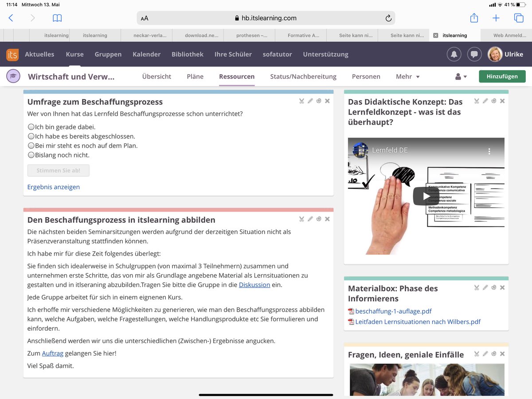The width and height of the screenshot is (532, 399).
Task: Switch to Status/Nachbereitung tab
Action: (303, 76)
